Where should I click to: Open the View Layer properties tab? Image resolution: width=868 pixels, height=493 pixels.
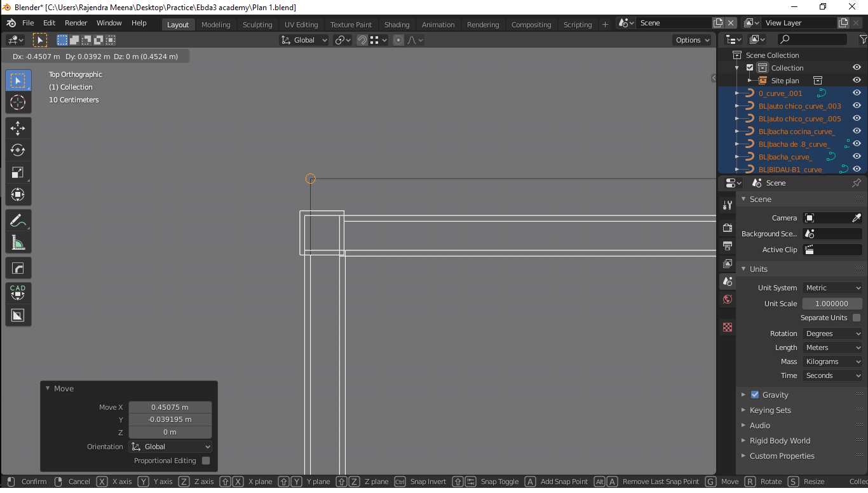(x=728, y=263)
